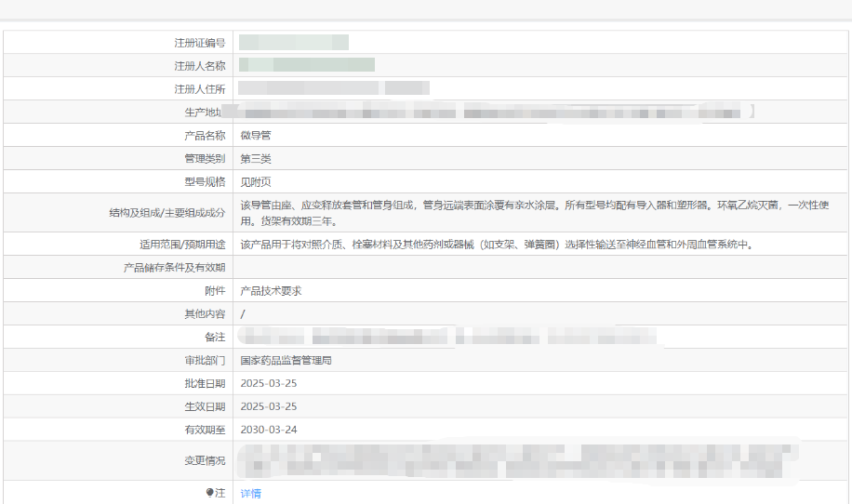This screenshot has height=504, width=852.
Task: Select the 结构及组成/主要组成成分 label
Action: 167,212
